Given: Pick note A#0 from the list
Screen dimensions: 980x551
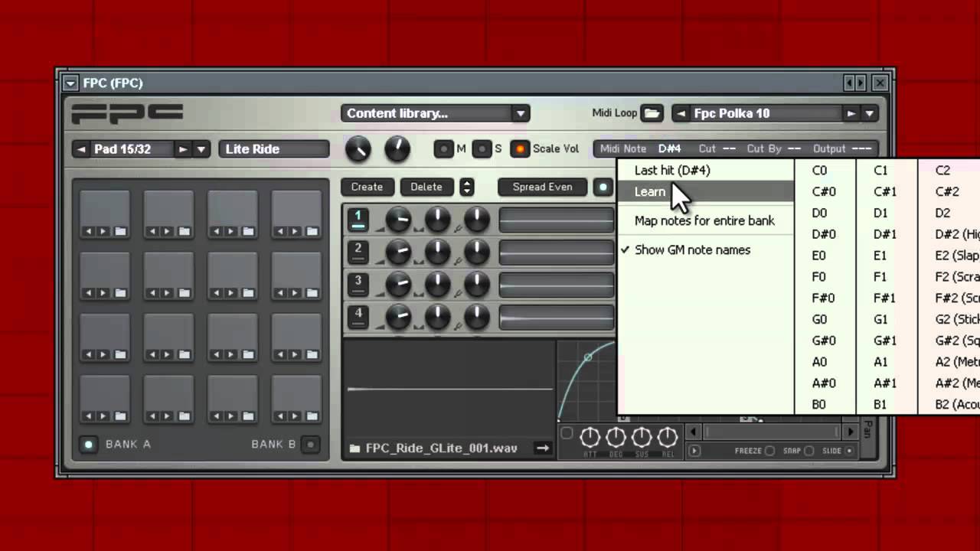Looking at the screenshot, I should point(825,383).
